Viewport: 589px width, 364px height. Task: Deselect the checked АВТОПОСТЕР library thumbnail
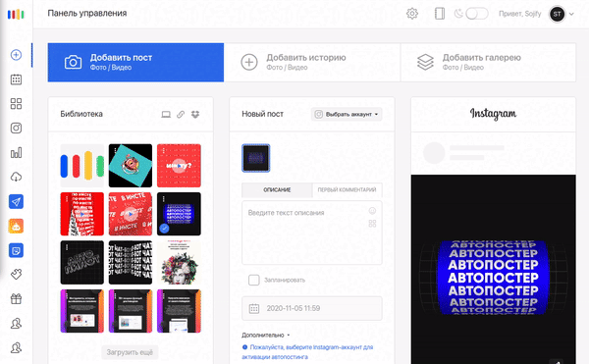[x=179, y=214]
